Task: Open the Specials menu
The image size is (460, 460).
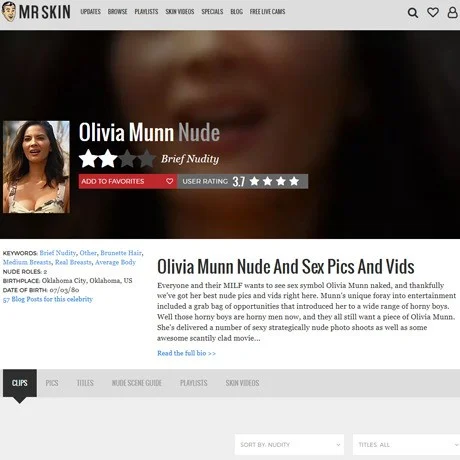Action: [x=212, y=12]
